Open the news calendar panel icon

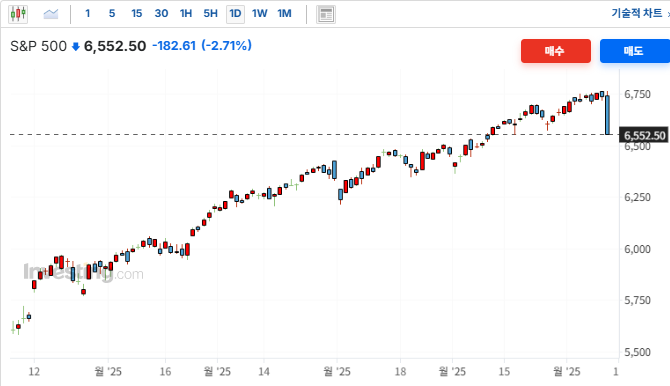coord(326,15)
